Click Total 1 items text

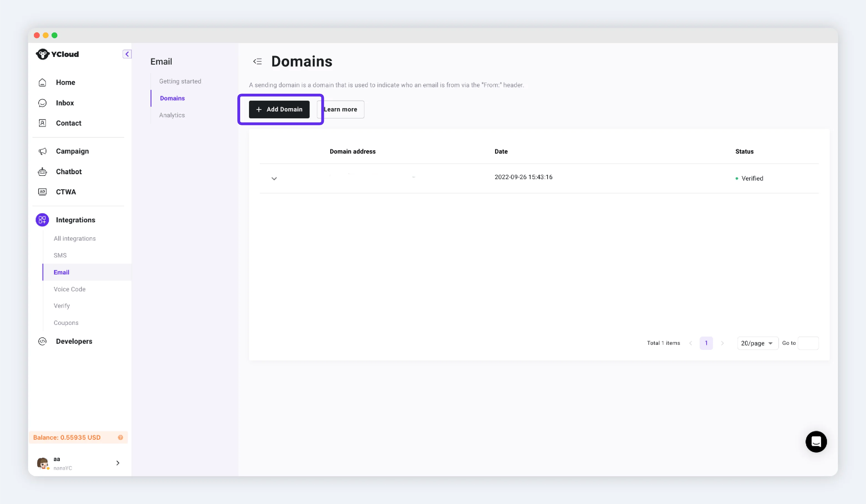[663, 343]
